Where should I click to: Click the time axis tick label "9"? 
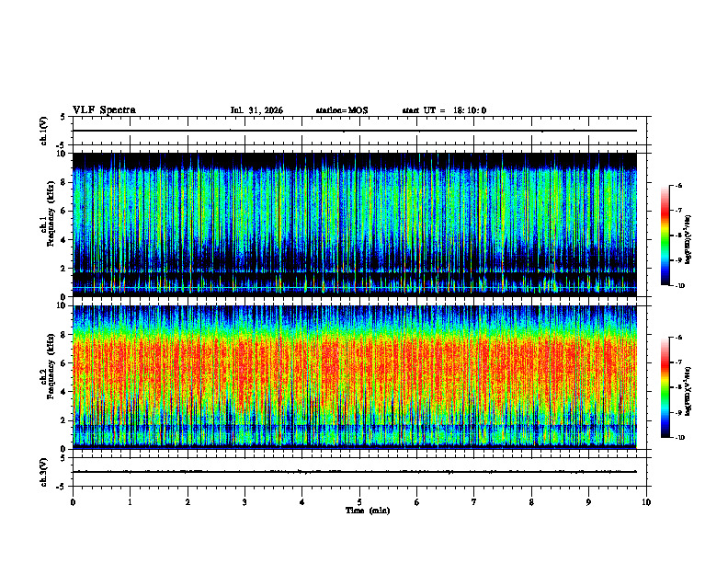coord(588,502)
